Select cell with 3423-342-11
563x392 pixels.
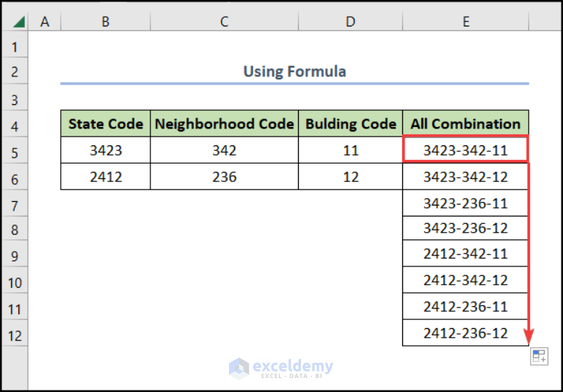coord(465,150)
